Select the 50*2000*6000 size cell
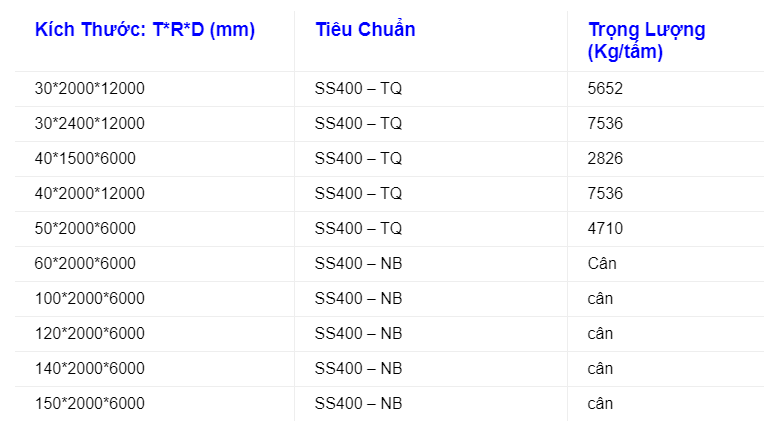This screenshot has width=776, height=444. tap(85, 229)
